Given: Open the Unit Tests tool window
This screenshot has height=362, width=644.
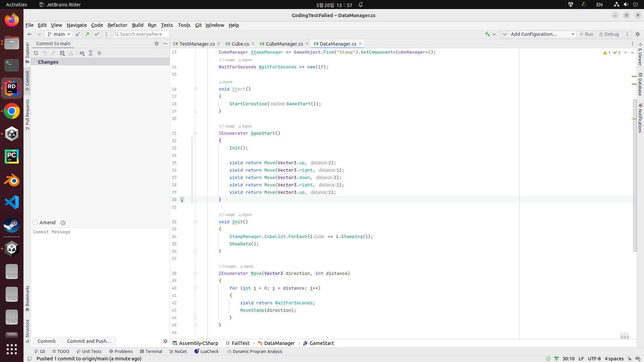Looking at the screenshot, I should pyautogui.click(x=89, y=352).
